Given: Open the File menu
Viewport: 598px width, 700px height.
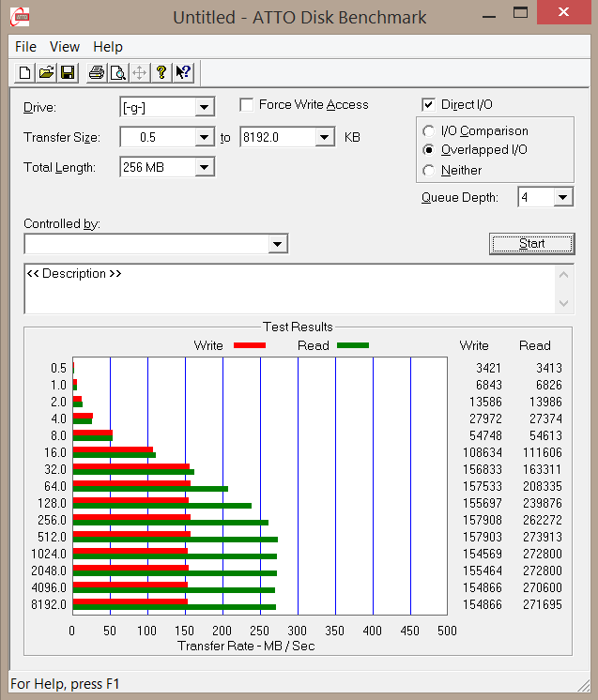Looking at the screenshot, I should point(25,47).
